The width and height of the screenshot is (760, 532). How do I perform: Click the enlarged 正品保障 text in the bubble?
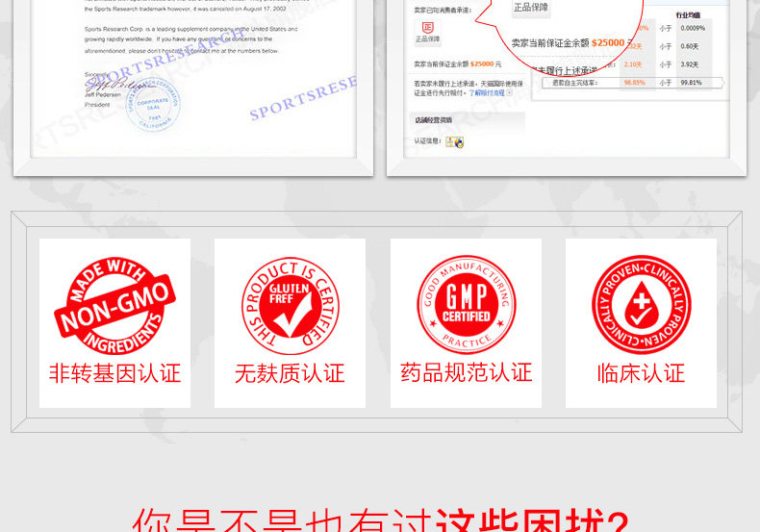531,8
